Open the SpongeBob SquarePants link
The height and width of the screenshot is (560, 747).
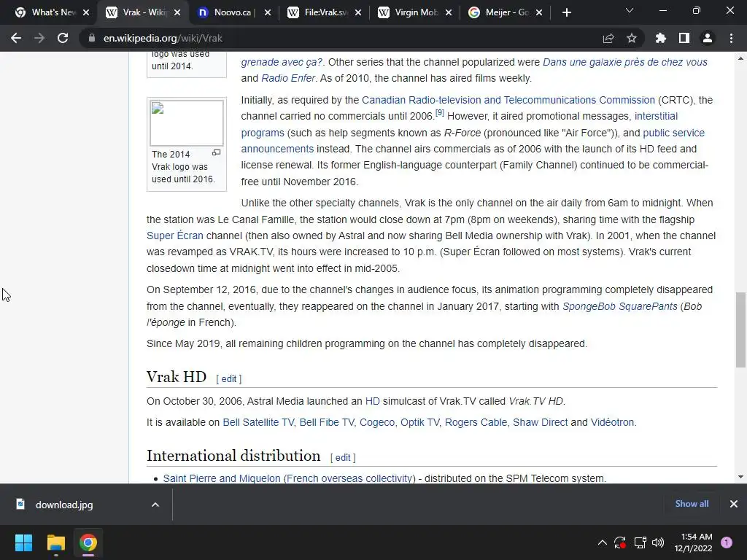pyautogui.click(x=620, y=306)
